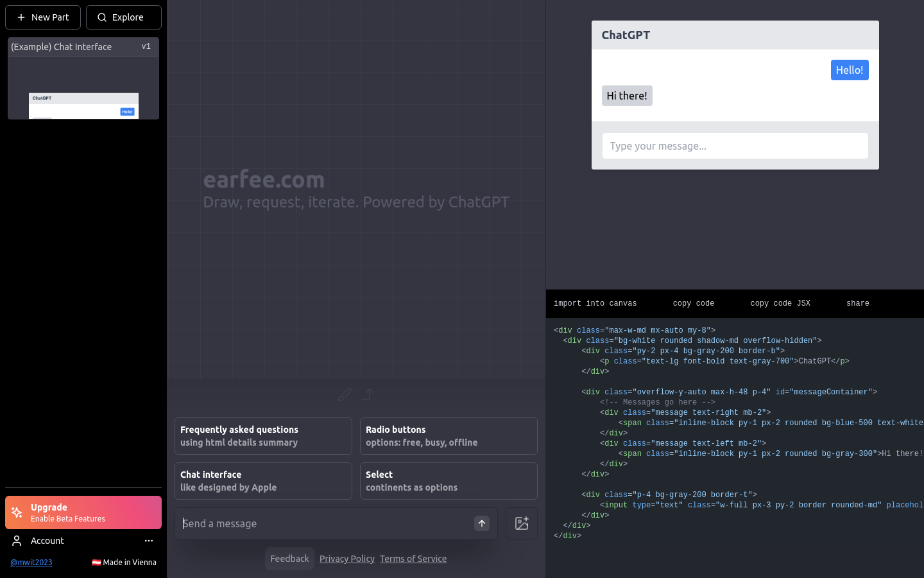Click the messageContainer code line
The image size is (924, 578).
(730, 392)
